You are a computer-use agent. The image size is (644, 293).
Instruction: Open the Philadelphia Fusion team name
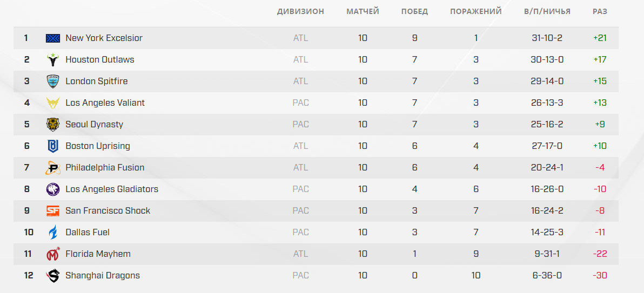pyautogui.click(x=105, y=167)
